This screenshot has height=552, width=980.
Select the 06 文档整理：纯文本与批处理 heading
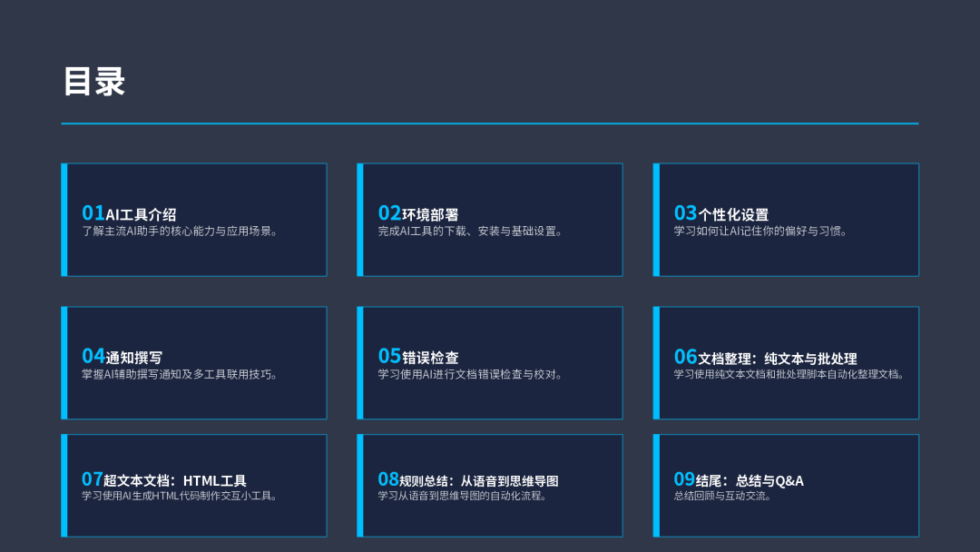click(x=766, y=357)
